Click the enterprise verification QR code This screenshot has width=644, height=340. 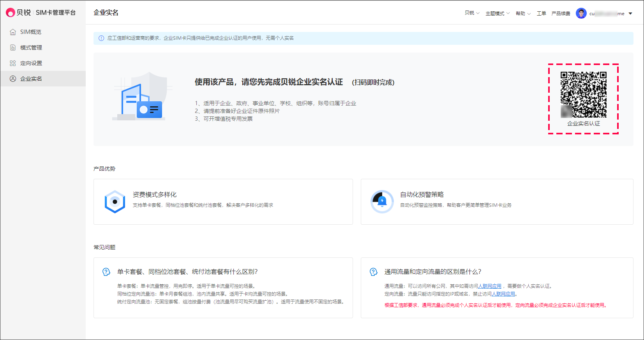[583, 95]
